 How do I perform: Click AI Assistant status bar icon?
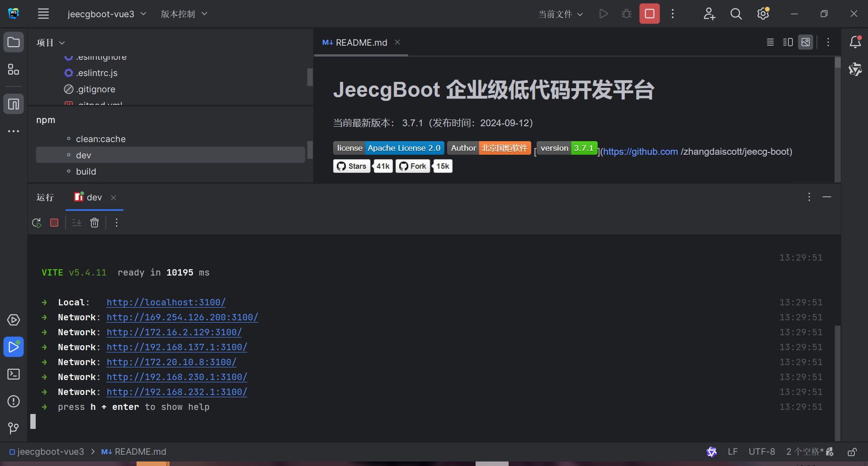[x=712, y=452]
